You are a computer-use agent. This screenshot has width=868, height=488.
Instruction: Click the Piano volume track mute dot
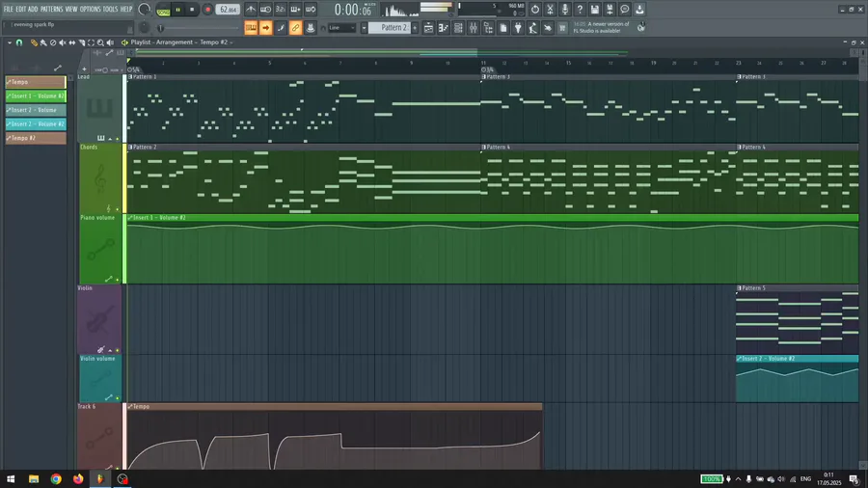click(x=118, y=280)
